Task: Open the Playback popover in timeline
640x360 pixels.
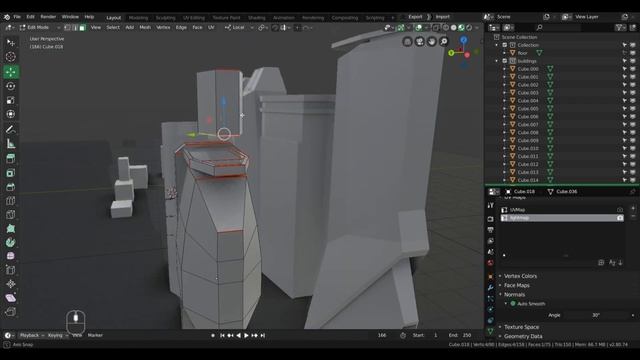Action: pyautogui.click(x=31, y=336)
